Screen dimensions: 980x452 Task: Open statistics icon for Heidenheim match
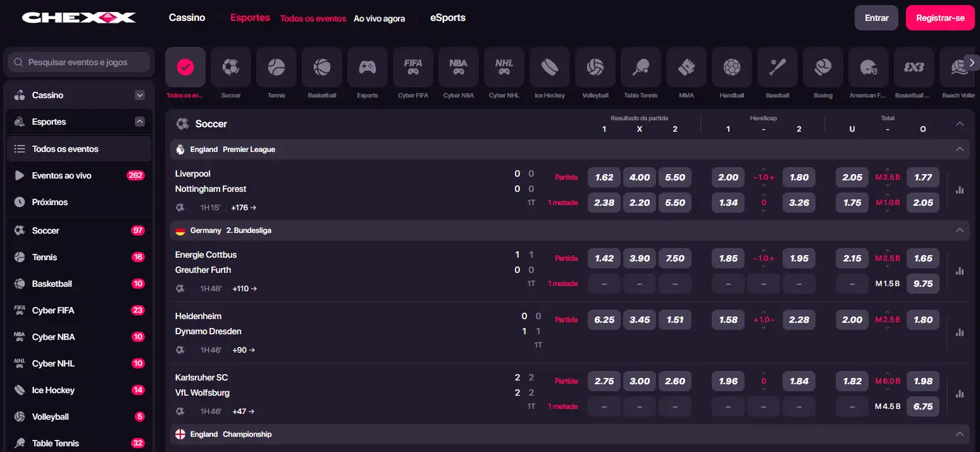pyautogui.click(x=960, y=332)
